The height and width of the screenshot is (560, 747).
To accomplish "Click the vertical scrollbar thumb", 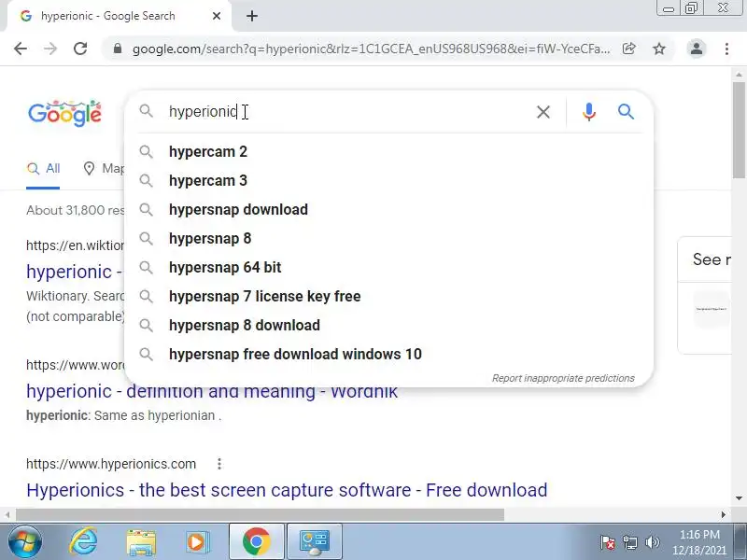I will click(739, 130).
